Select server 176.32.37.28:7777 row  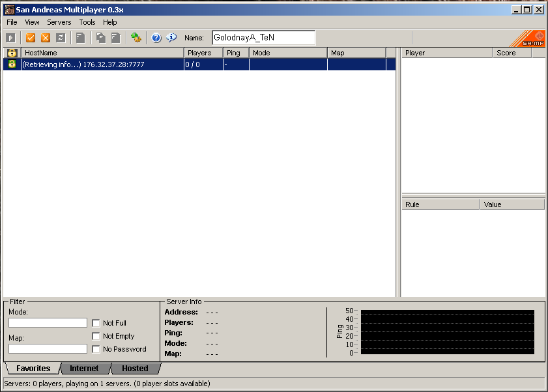pos(199,64)
